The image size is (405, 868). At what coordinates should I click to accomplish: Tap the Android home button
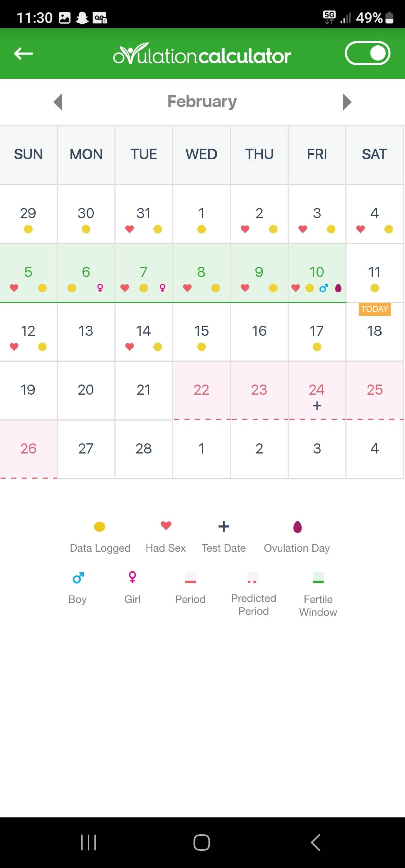coord(202,843)
